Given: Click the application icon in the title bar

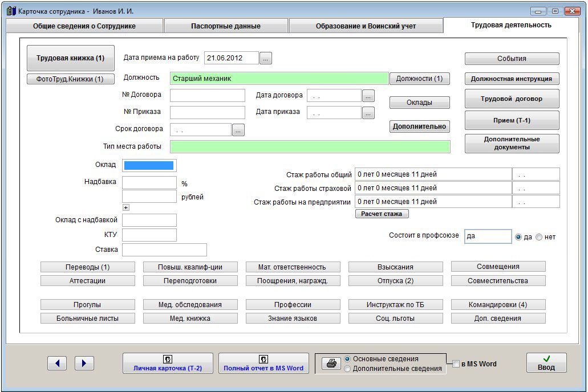Looking at the screenshot, I should [11, 11].
